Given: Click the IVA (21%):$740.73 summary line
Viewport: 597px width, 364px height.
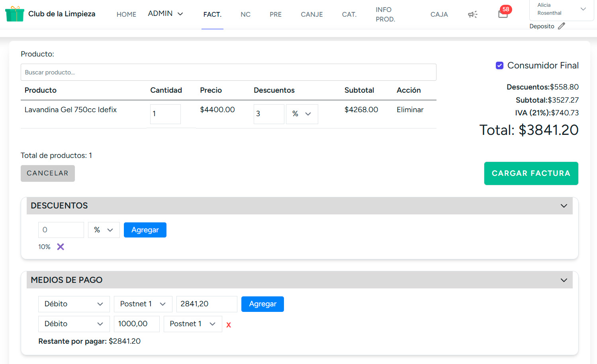Looking at the screenshot, I should pyautogui.click(x=547, y=113).
